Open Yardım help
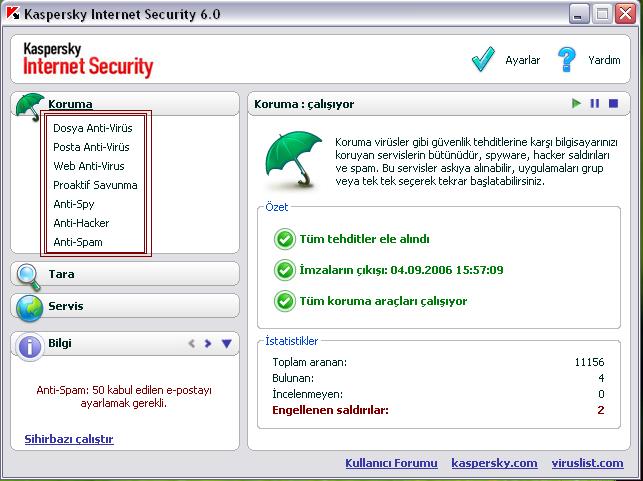Screen dimensions: 643x481 (x=604, y=60)
